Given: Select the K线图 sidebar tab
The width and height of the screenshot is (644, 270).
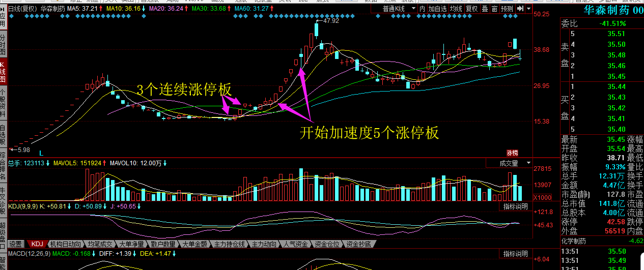Looking at the screenshot, I should click(x=3, y=72).
